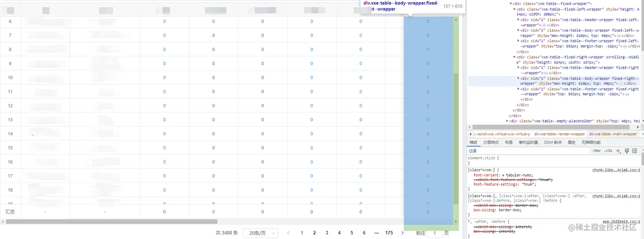Click the 汇总 summary footer cell
The width and height of the screenshot is (644, 239).
(x=10, y=212)
